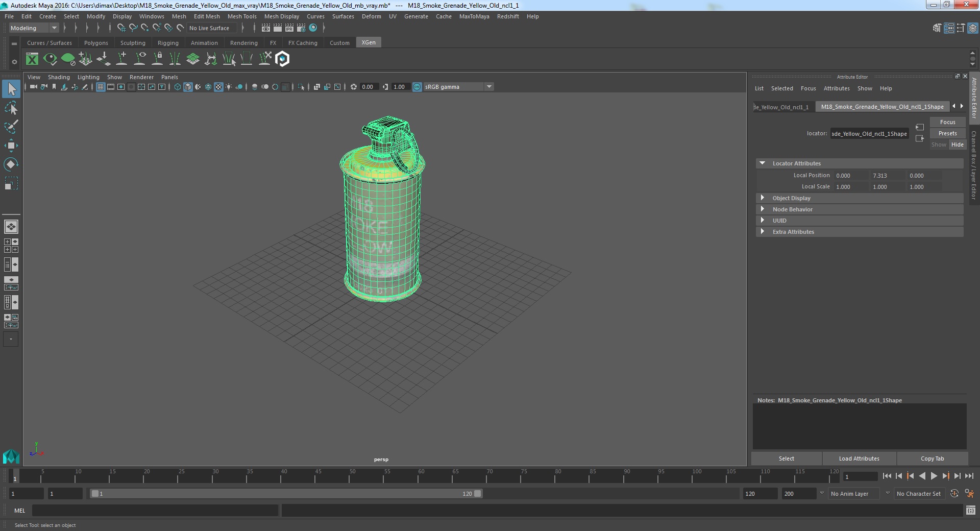Open Render Settings clapperboard gear icon
This screenshot has height=531, width=980.
coord(301,28)
